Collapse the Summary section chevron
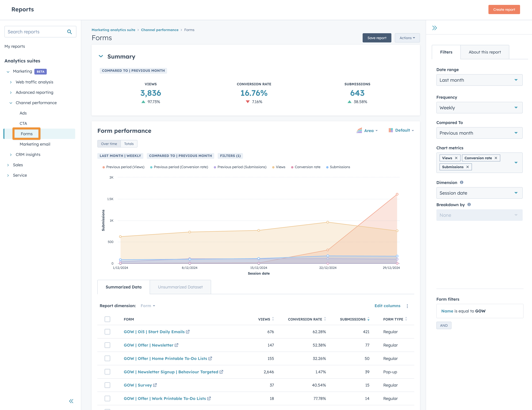The image size is (532, 410). pos(101,56)
